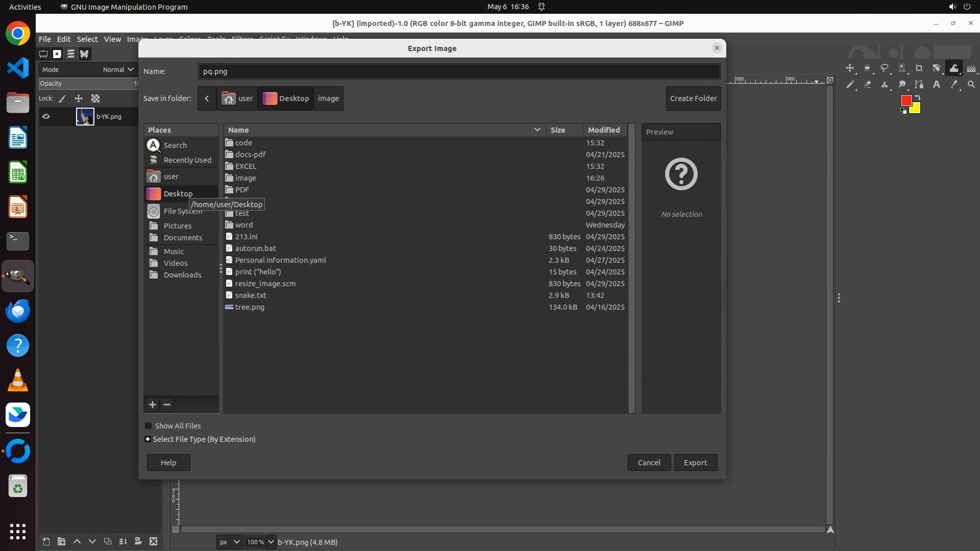Open the Edit menu
The height and width of the screenshot is (551, 980).
[63, 39]
